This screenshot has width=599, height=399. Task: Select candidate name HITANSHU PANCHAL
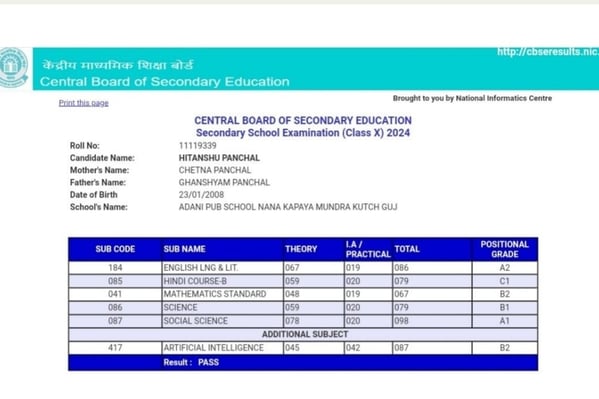pos(219,158)
